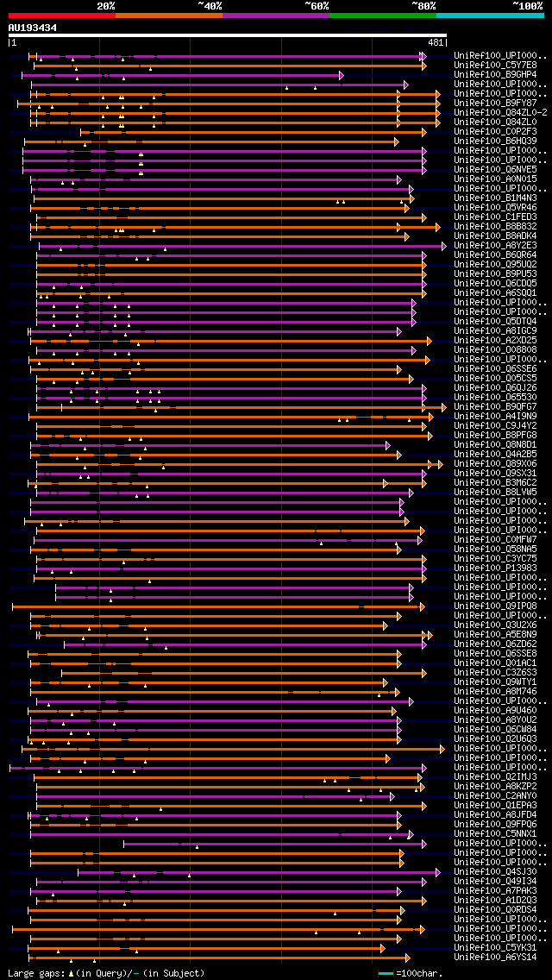552x980 pixels.
Task: Select the white AU193434 query sequence bar
Action: point(228,35)
